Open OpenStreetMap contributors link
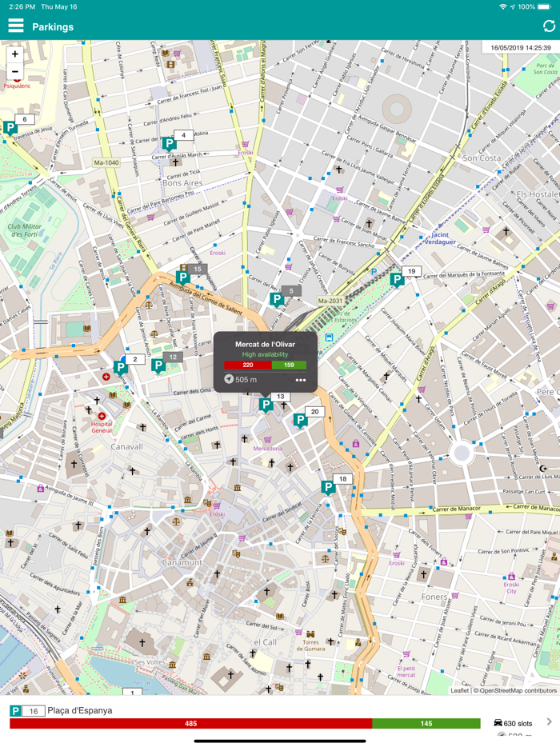Screen dimensions: 560x747 tap(518, 690)
